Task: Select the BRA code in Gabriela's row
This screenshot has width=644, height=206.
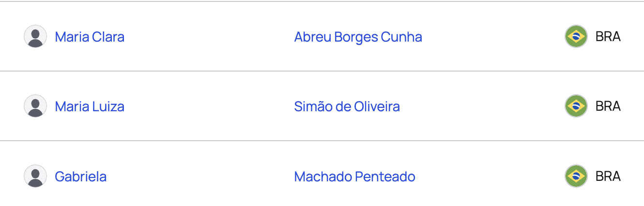Action: click(608, 177)
